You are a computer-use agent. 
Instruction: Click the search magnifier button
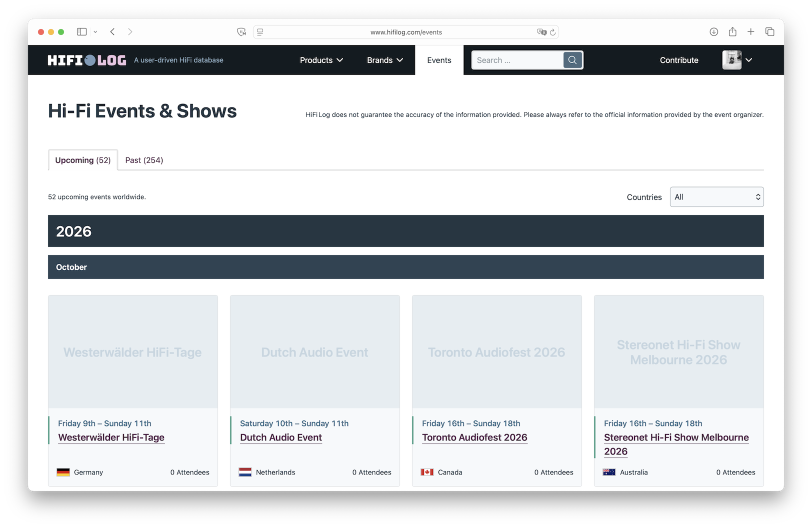572,60
